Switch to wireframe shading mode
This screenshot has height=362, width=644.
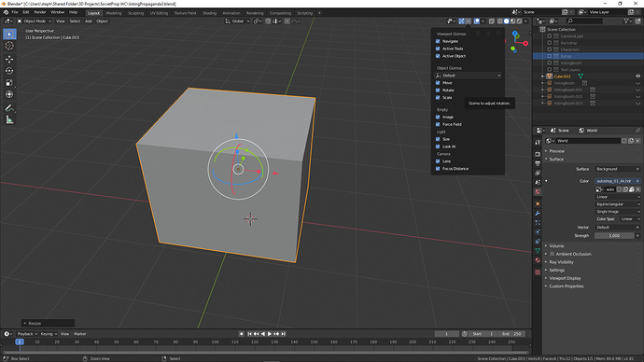click(500, 21)
